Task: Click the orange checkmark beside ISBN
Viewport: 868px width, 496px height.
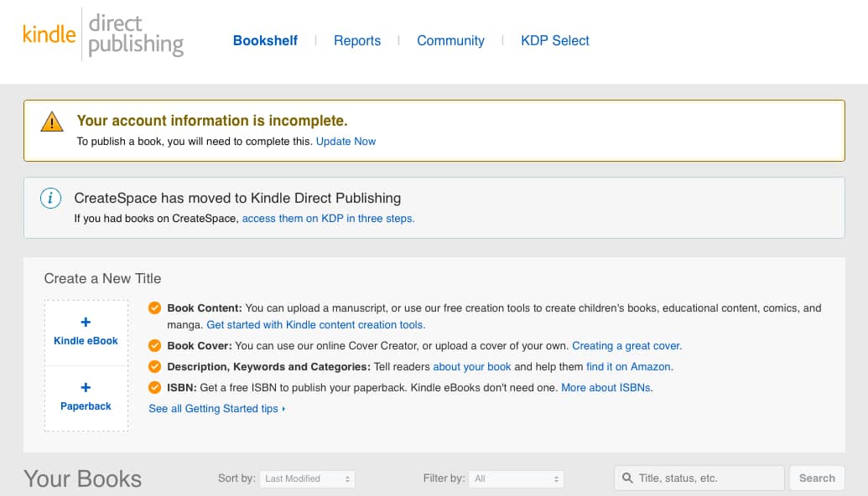Action: point(154,388)
